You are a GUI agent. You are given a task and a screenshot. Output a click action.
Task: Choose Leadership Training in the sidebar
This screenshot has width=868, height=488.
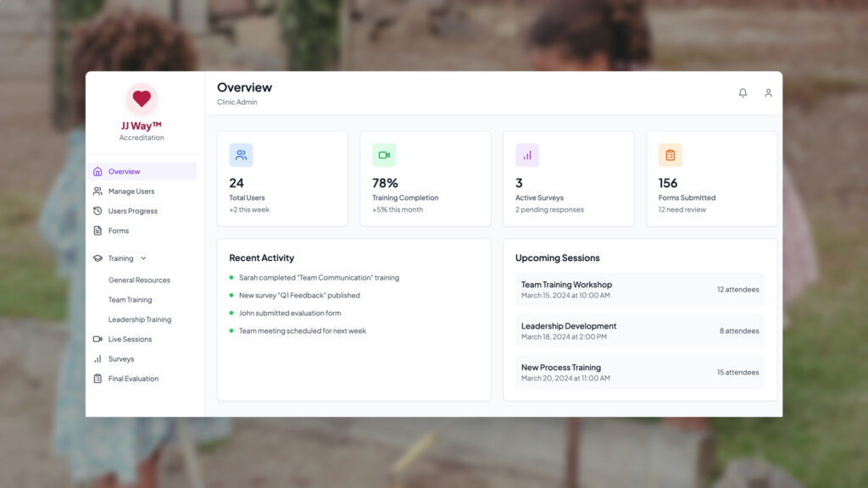[x=140, y=319]
